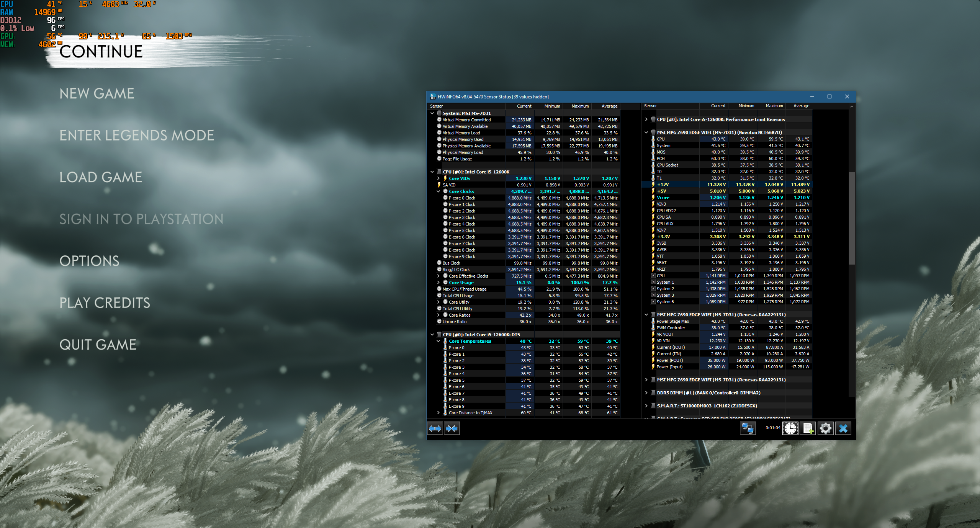Click SIGN IN TO PLAYSTATION
This screenshot has width=980, height=528.
click(141, 219)
